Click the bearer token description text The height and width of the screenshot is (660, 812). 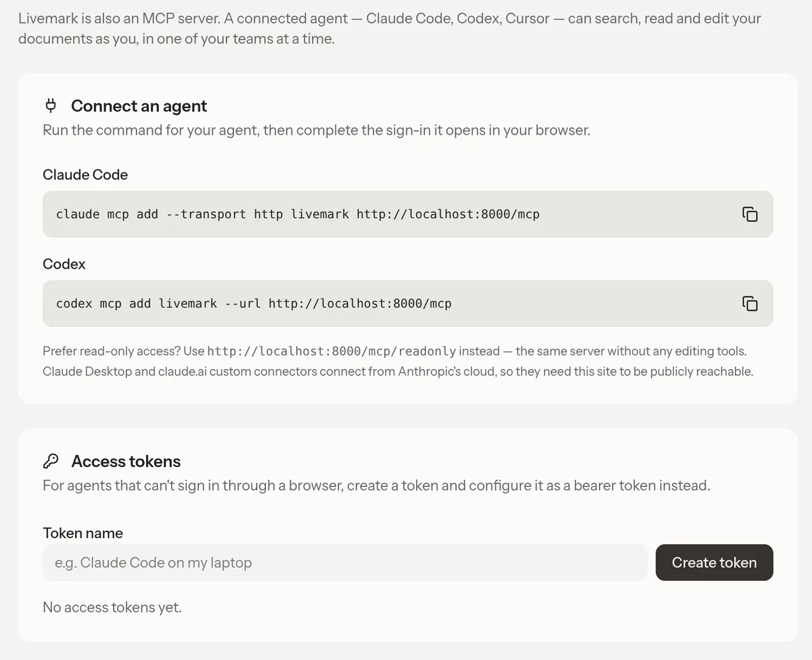[376, 485]
